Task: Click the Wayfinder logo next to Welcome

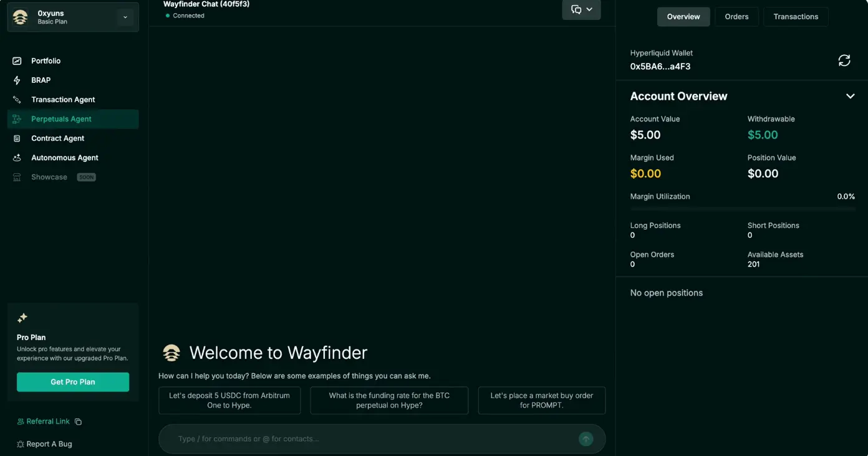Action: (171, 352)
